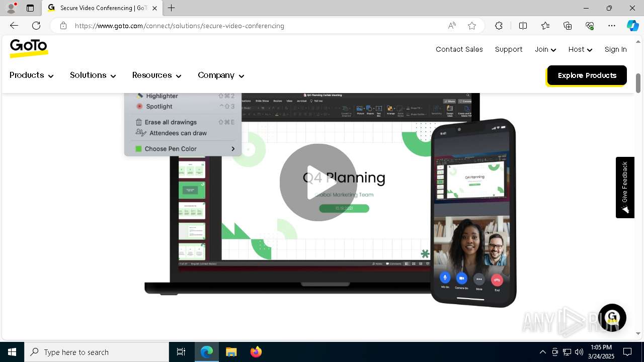
Task: Open volume control in tray
Action: tap(579, 352)
